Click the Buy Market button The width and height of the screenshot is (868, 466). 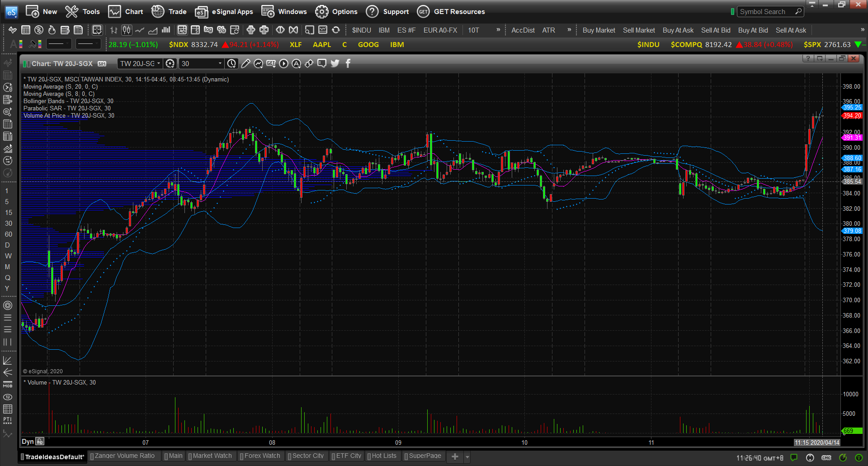tap(599, 30)
